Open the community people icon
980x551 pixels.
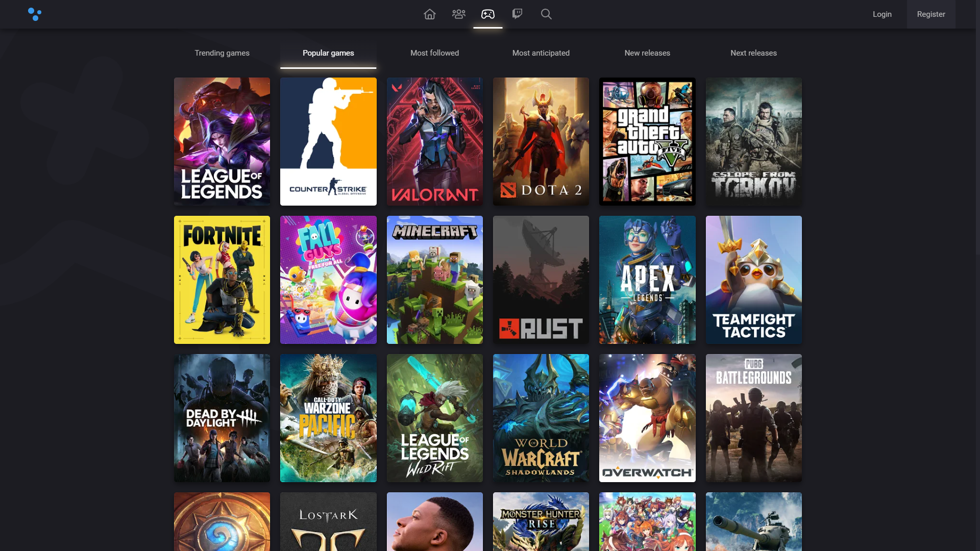click(x=459, y=14)
